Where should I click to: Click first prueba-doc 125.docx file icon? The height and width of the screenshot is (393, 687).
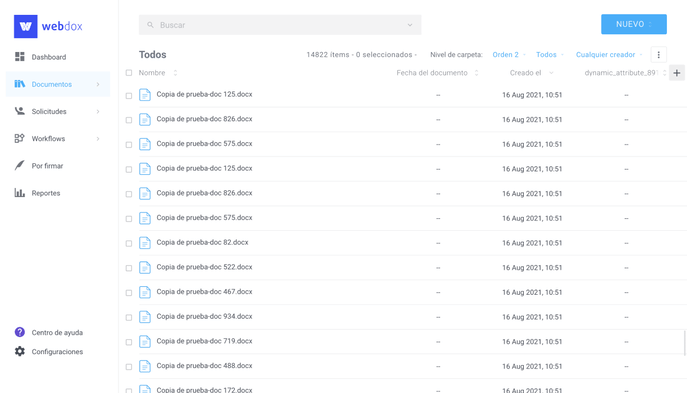click(145, 95)
